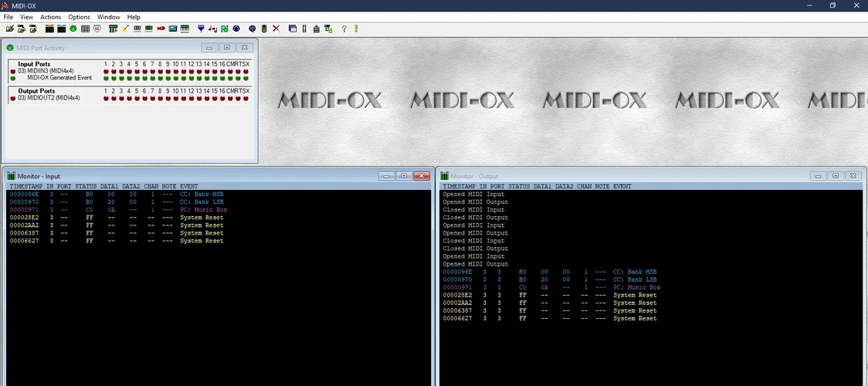The width and height of the screenshot is (868, 386).
Task: Click the MIDI Port Activity title bar icon
Action: coord(11,48)
